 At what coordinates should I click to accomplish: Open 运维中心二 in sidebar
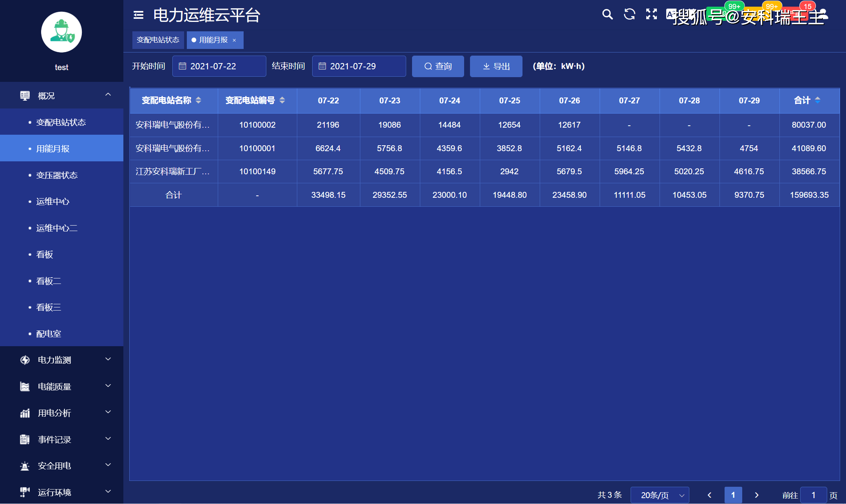(x=61, y=228)
